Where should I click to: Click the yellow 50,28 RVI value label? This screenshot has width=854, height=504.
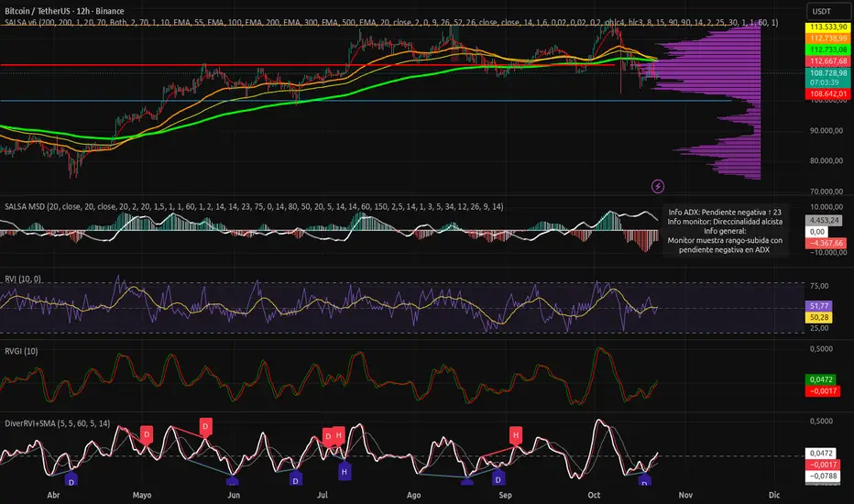pos(818,318)
